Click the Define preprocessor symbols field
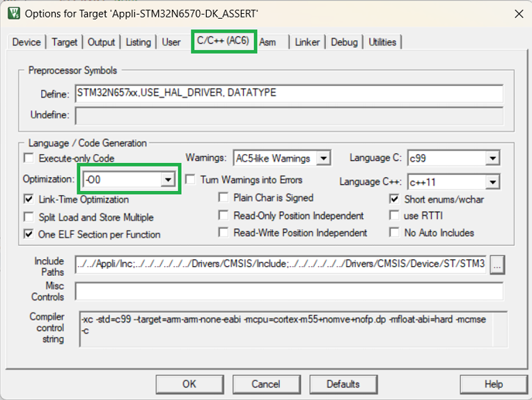Viewport: 532px width, 400px height. point(289,93)
